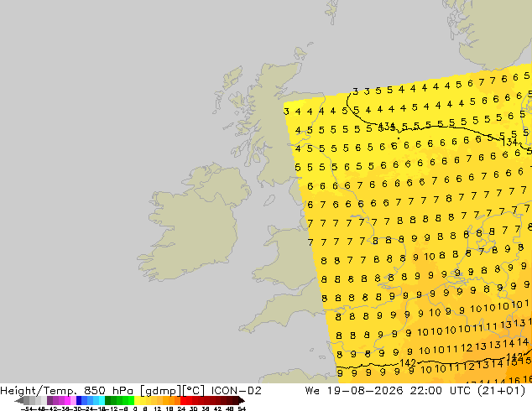Click the '24' value under the color scale

181,408
